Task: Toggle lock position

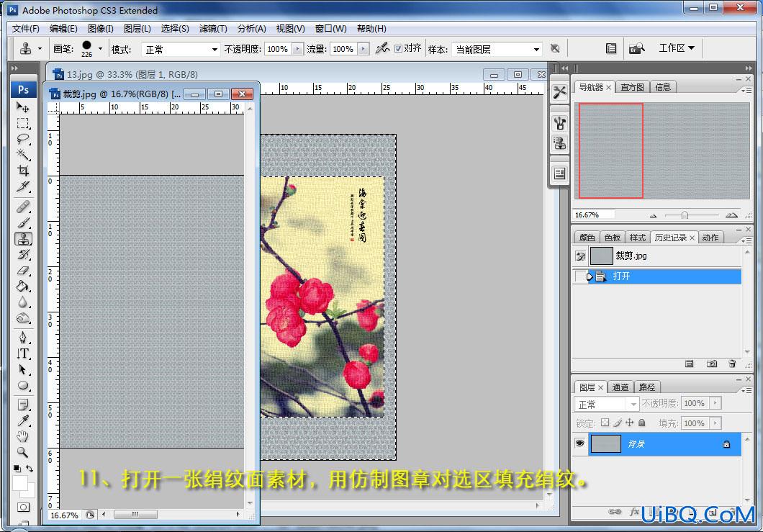Action: pos(630,423)
